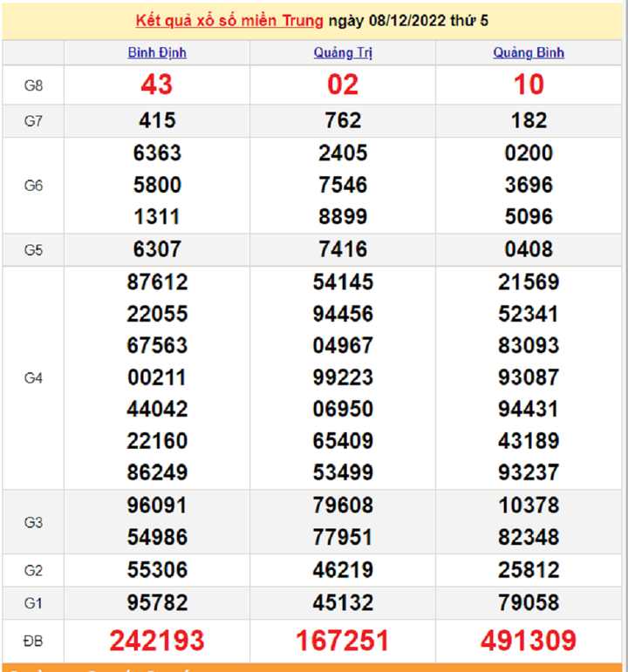The width and height of the screenshot is (628, 672).
Task: Open the 'Kết quả xổ số miền Trung' link
Action: click(229, 20)
